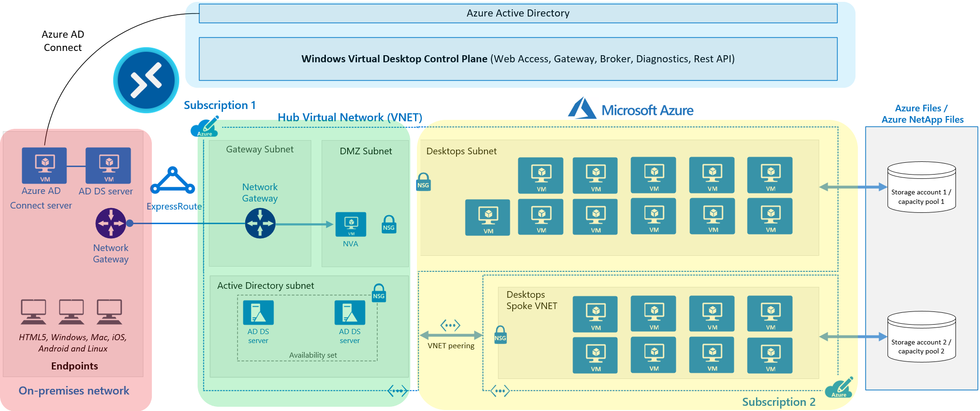
Task: Select the lone leftmost VM in Desktops Subnet
Action: (488, 218)
